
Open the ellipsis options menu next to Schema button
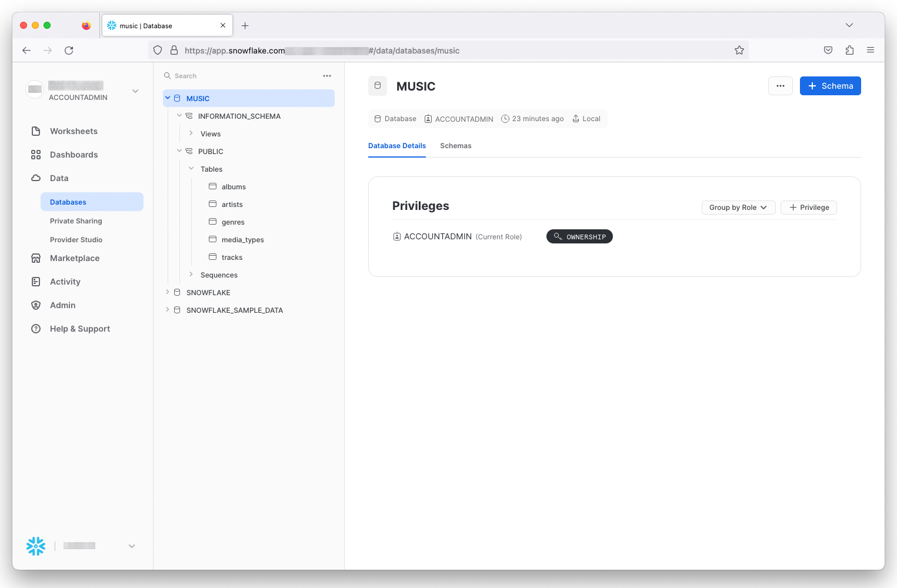[780, 86]
